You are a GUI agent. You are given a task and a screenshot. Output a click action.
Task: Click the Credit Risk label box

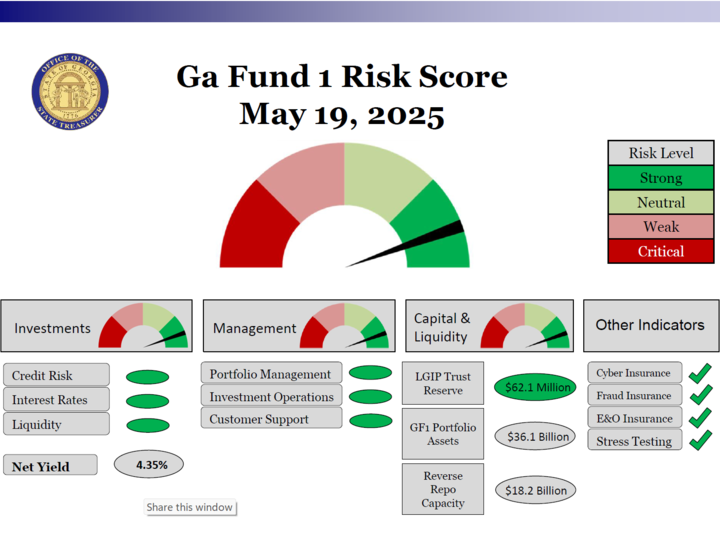[56, 375]
